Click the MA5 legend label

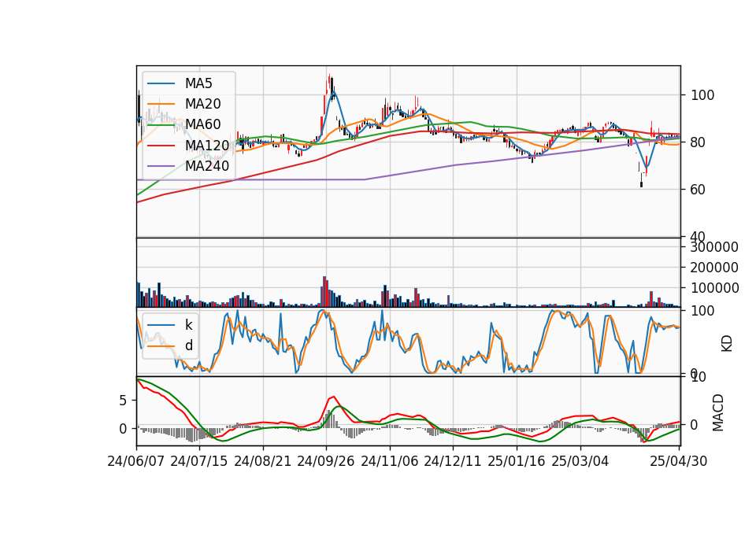point(198,83)
